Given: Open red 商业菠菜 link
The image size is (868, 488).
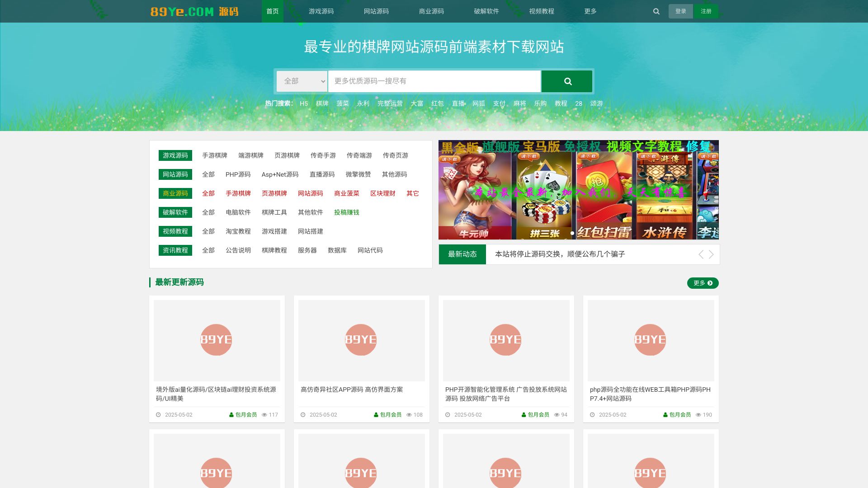Looking at the screenshot, I should click(x=347, y=193).
